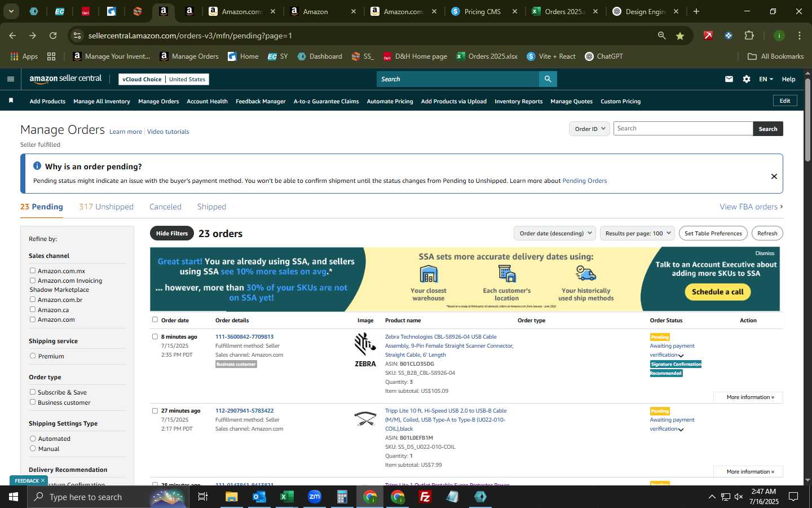Viewport: 812px width, 508px height.
Task: Open the settings gear in Seller Central
Action: point(747,79)
